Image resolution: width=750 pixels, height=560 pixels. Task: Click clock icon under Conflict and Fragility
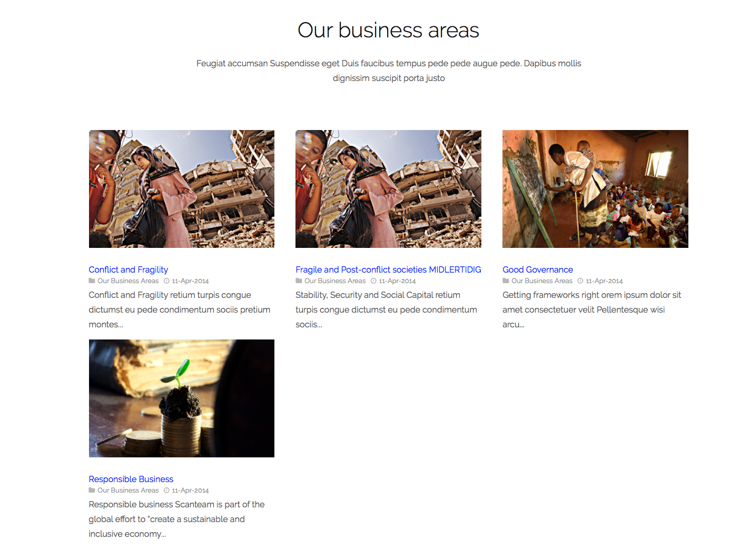(166, 281)
